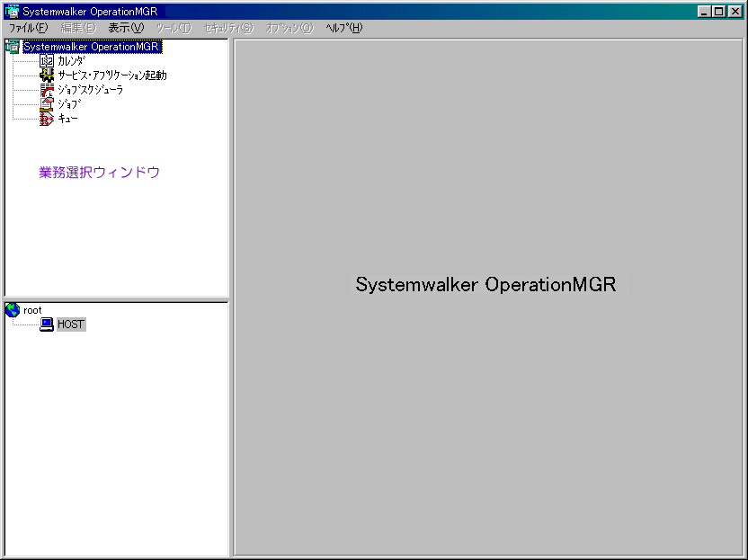Select the ジョブスケジューラ tree item
The height and width of the screenshot is (560, 748).
click(91, 90)
